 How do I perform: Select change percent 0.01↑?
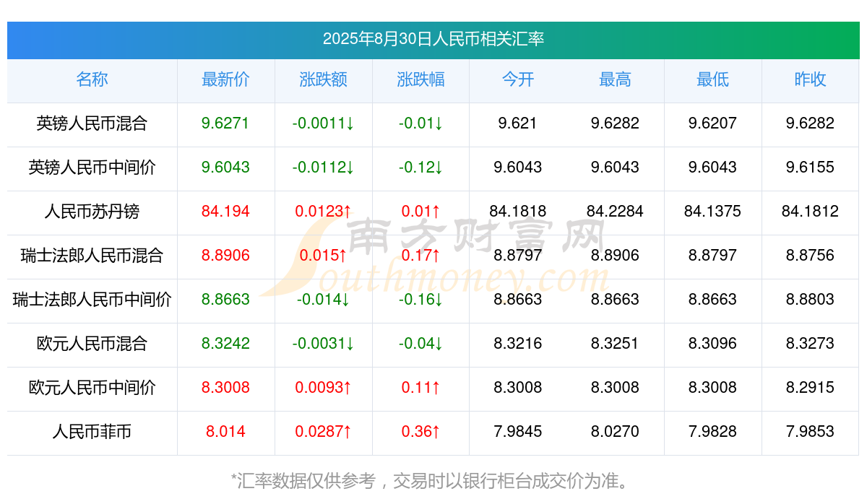(420, 212)
